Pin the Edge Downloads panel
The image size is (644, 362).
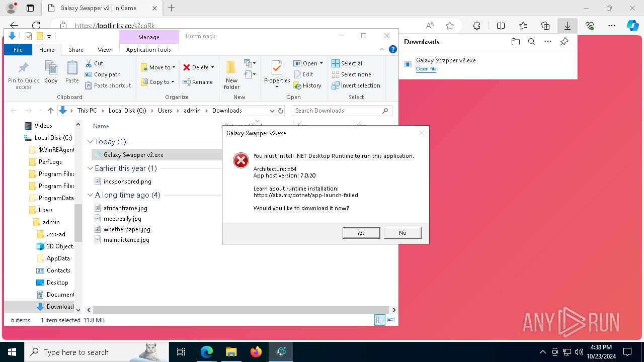pos(564,42)
